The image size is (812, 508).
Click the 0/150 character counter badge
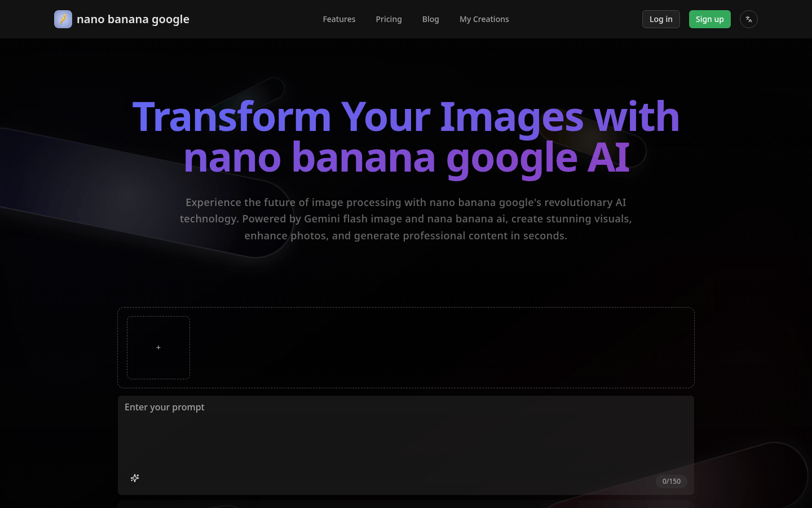(671, 481)
